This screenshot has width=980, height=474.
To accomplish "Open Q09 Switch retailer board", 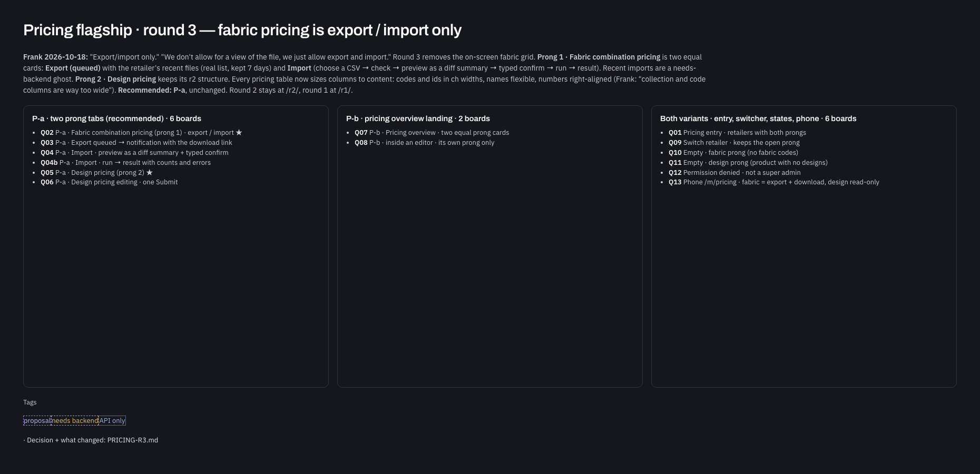I will [x=734, y=143].
